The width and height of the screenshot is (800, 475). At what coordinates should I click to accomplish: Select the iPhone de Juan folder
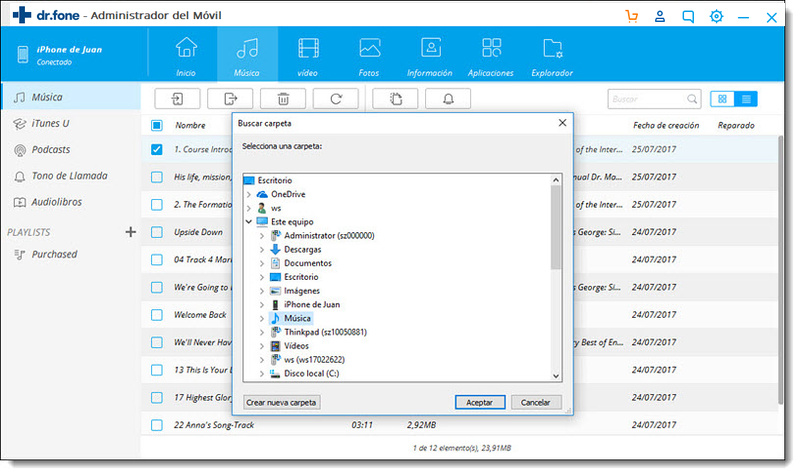(x=311, y=305)
